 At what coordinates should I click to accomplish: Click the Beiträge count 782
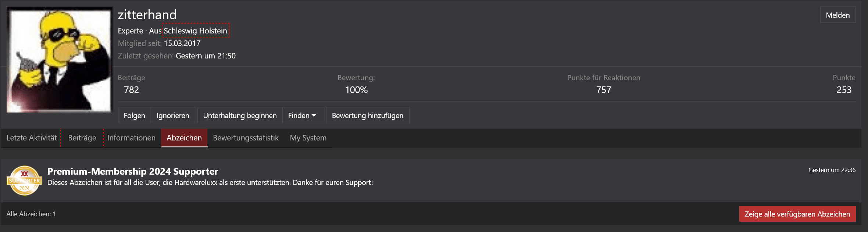tap(131, 90)
